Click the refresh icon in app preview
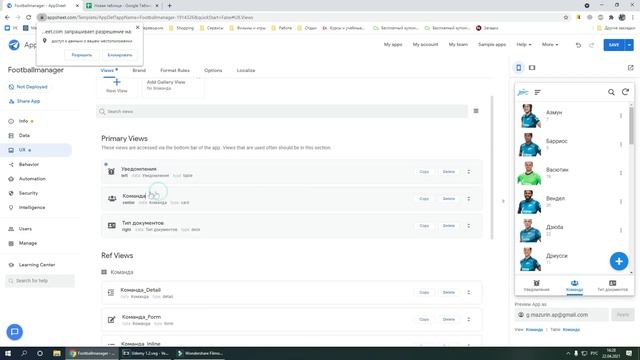 625,92
